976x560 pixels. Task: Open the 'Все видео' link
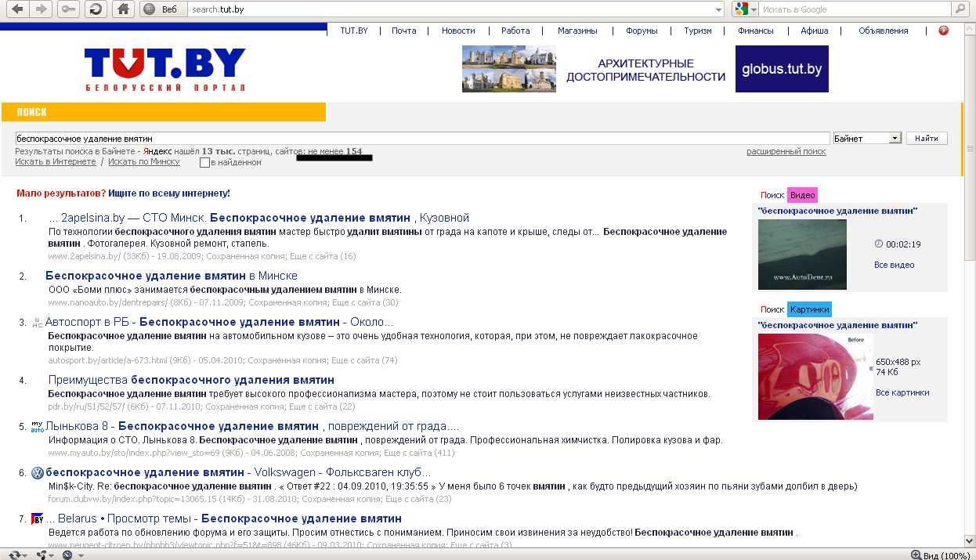tap(894, 266)
